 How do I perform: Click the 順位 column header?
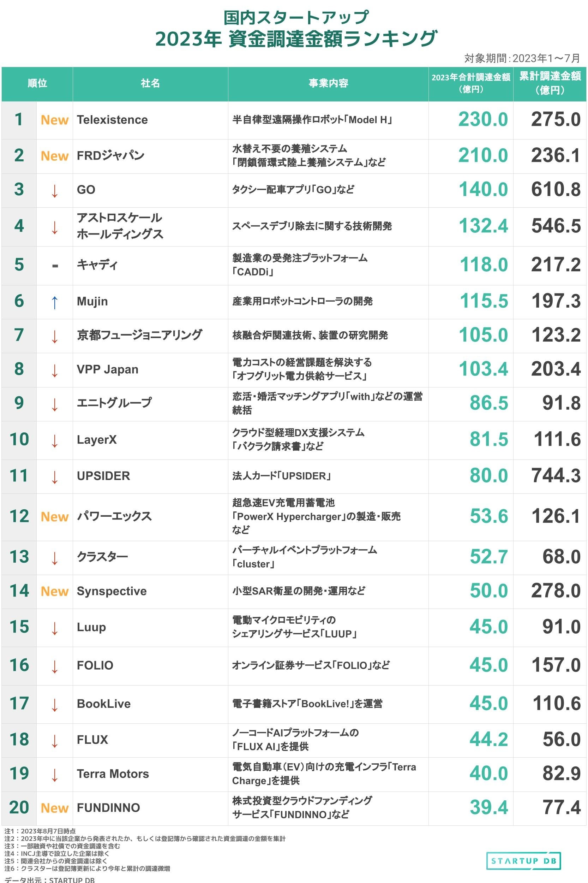pos(37,83)
